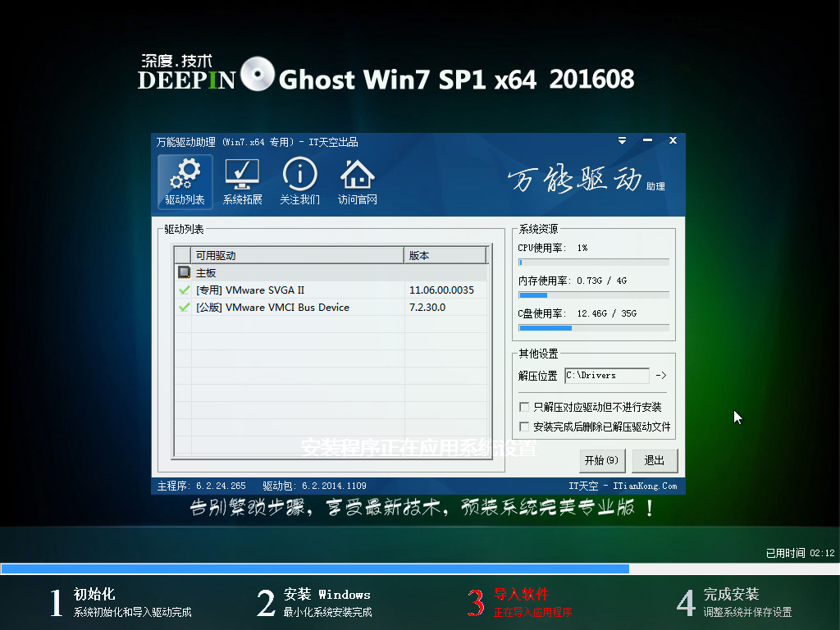Click the arrow button beside 解压位置 path

click(661, 375)
